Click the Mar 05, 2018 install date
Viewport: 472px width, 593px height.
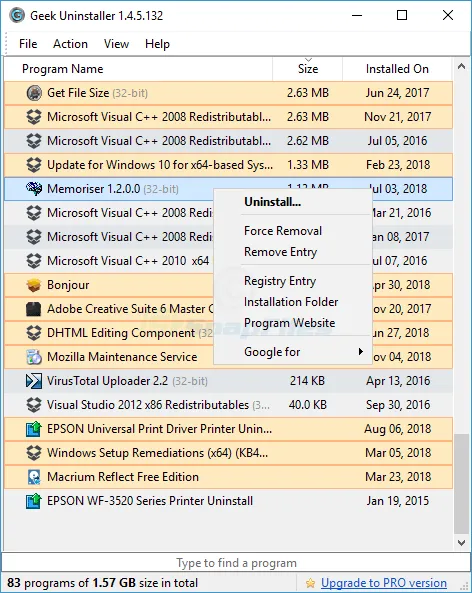tap(398, 453)
